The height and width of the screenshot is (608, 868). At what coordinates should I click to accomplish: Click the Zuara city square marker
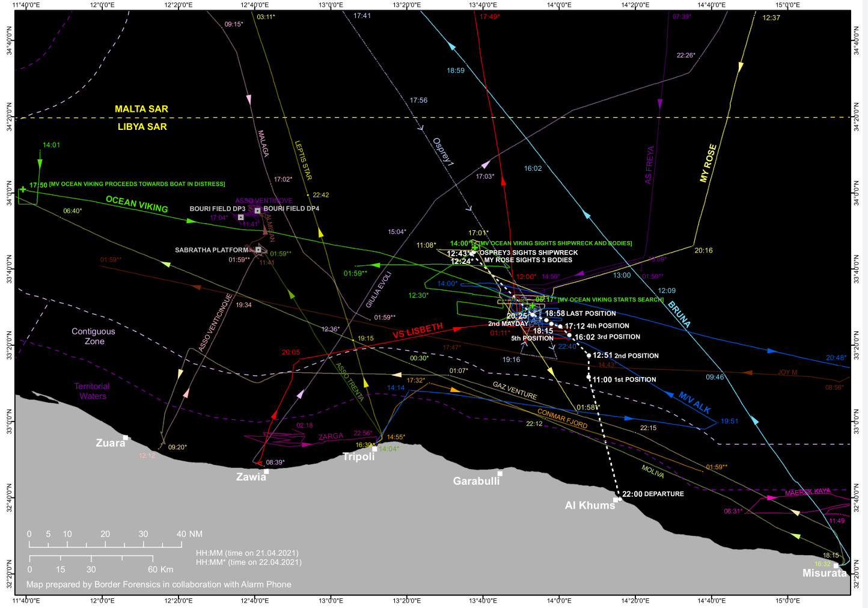point(126,438)
